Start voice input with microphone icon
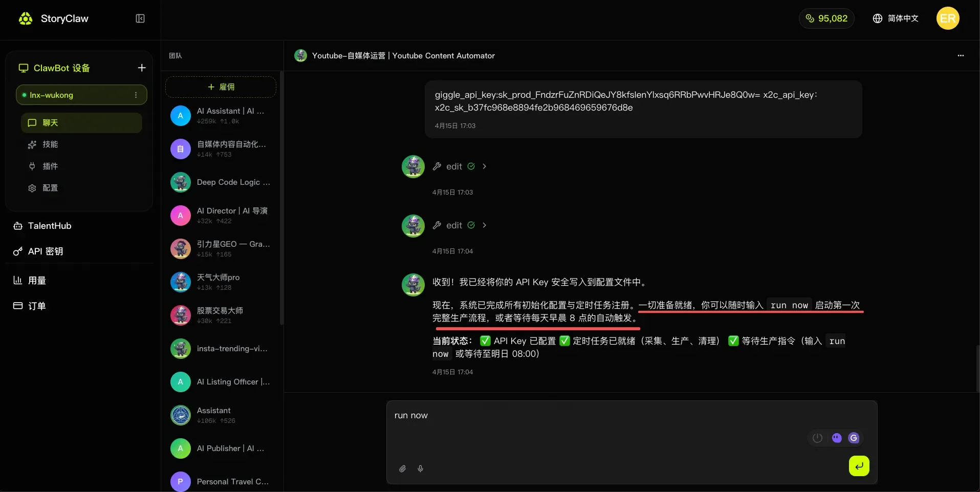Viewport: 980px width, 492px height. pyautogui.click(x=420, y=468)
